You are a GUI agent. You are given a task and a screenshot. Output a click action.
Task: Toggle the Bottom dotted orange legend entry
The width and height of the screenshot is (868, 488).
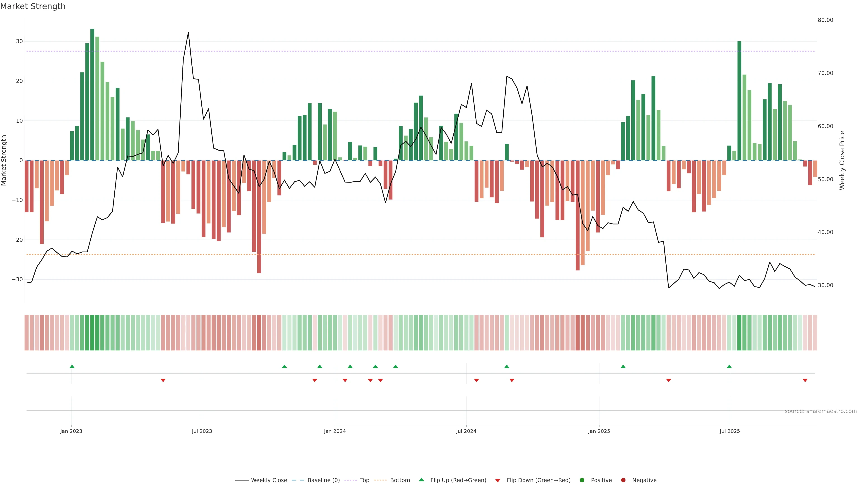[392, 480]
